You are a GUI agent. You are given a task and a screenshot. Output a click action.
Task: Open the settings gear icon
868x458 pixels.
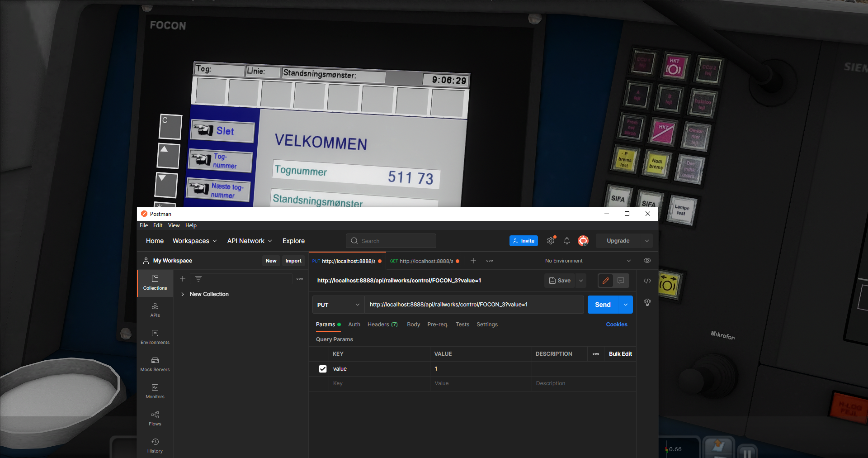click(551, 241)
